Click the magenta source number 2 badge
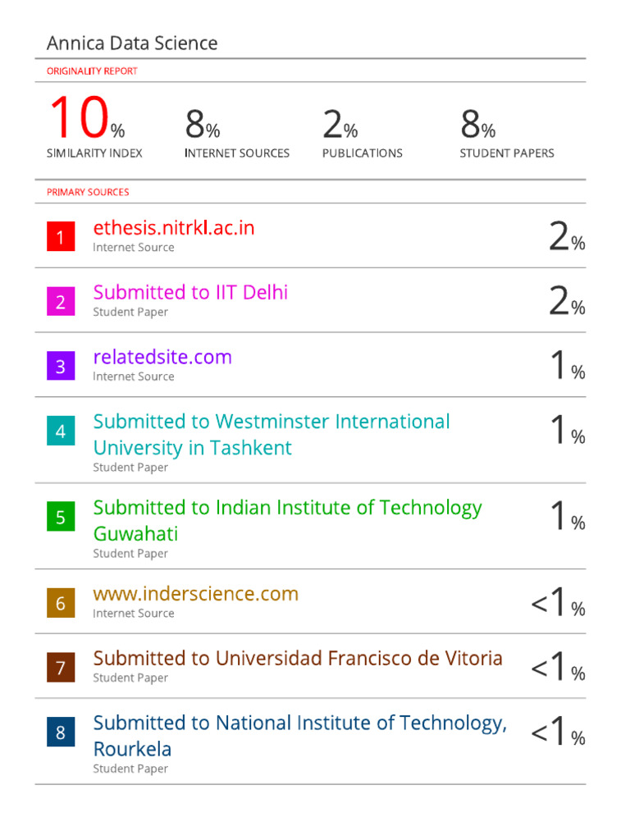630x840 pixels. (61, 303)
